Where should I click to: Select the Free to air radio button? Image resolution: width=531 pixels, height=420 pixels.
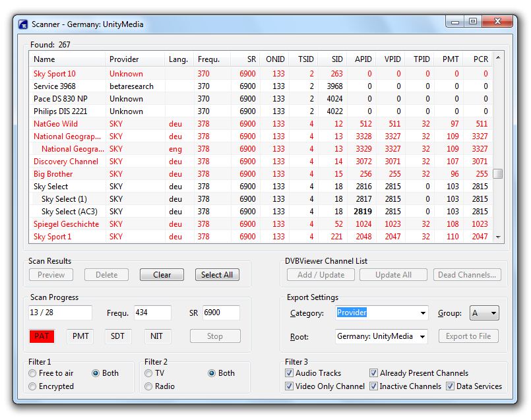31,373
